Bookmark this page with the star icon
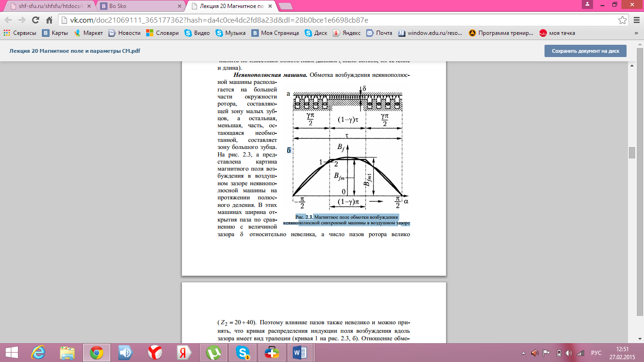The height and width of the screenshot is (362, 644). [622, 20]
